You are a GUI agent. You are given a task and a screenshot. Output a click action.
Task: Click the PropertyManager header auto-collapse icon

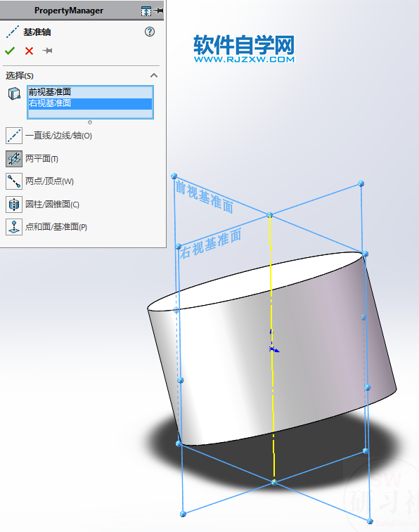coord(146,11)
